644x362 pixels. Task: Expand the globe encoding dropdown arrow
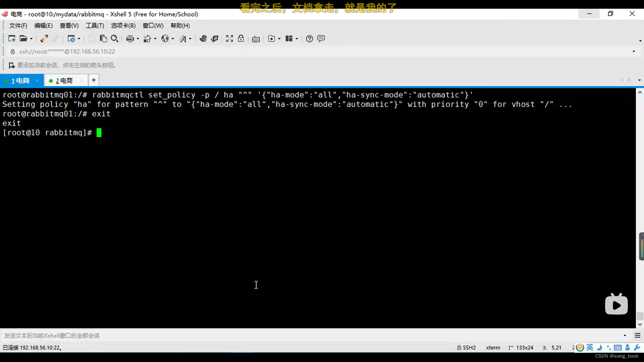[x=173, y=39]
